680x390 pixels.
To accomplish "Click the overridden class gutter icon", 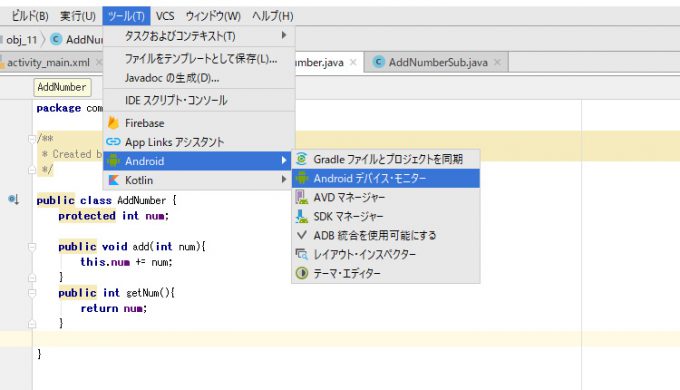I will pos(13,200).
